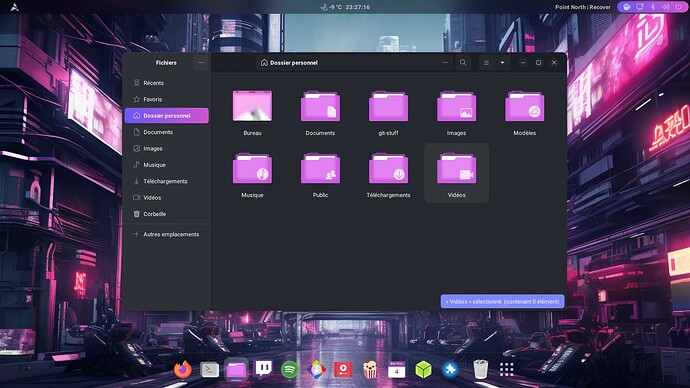Click the Dossier personnel path bar
The height and width of the screenshot is (388, 690).
[354, 63]
